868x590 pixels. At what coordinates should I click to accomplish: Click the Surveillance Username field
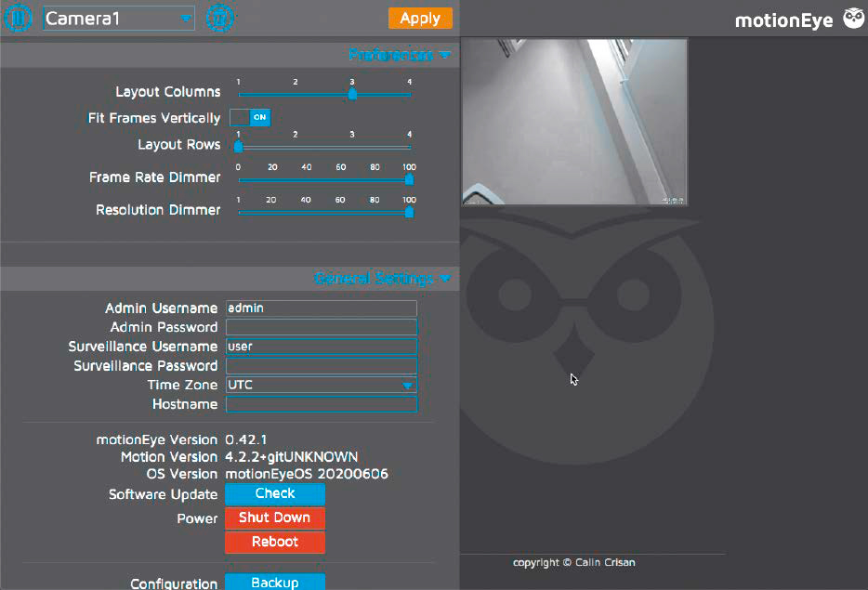[321, 347]
